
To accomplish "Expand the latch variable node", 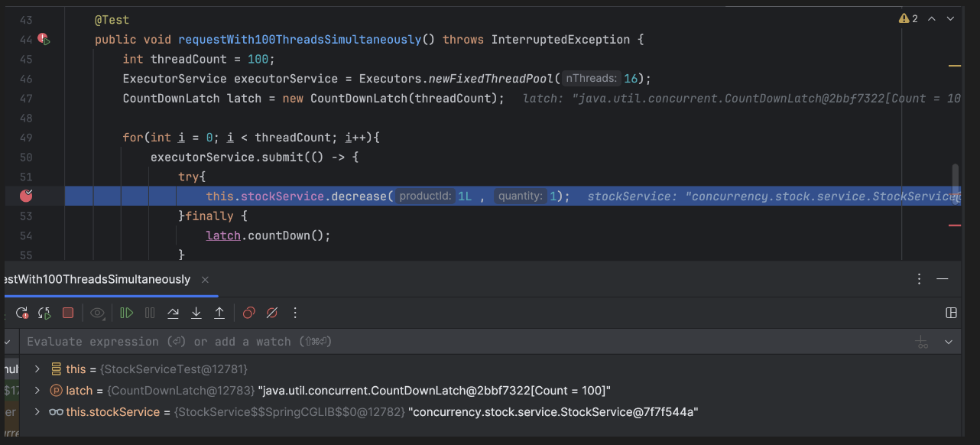I will click(x=37, y=391).
